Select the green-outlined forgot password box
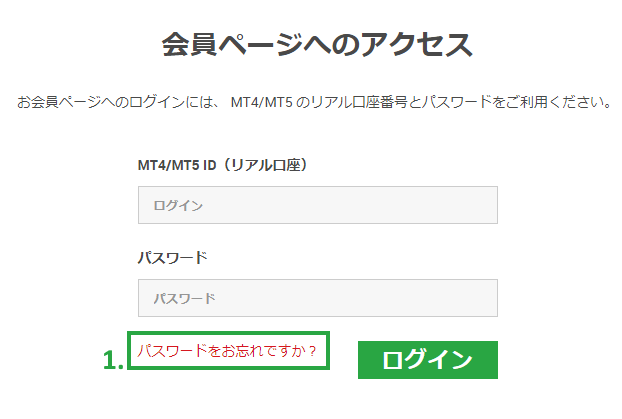This screenshot has height=419, width=622. [x=227, y=351]
